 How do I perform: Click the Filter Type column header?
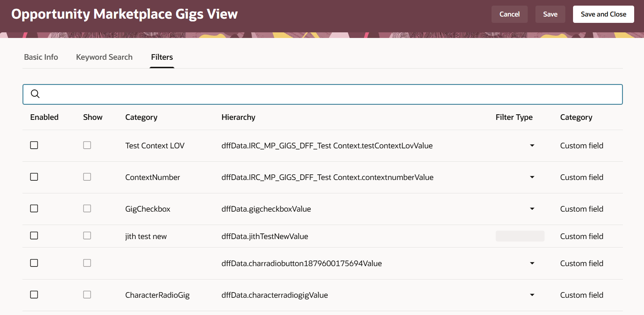[514, 117]
